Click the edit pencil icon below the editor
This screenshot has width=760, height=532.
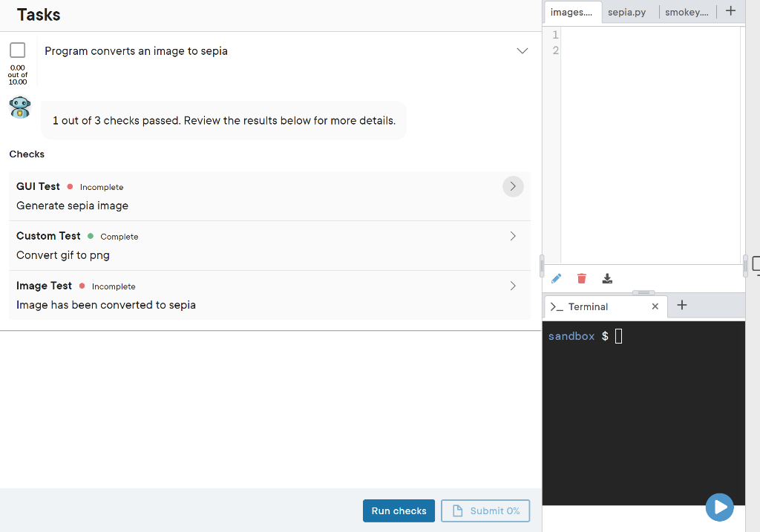pyautogui.click(x=555, y=278)
